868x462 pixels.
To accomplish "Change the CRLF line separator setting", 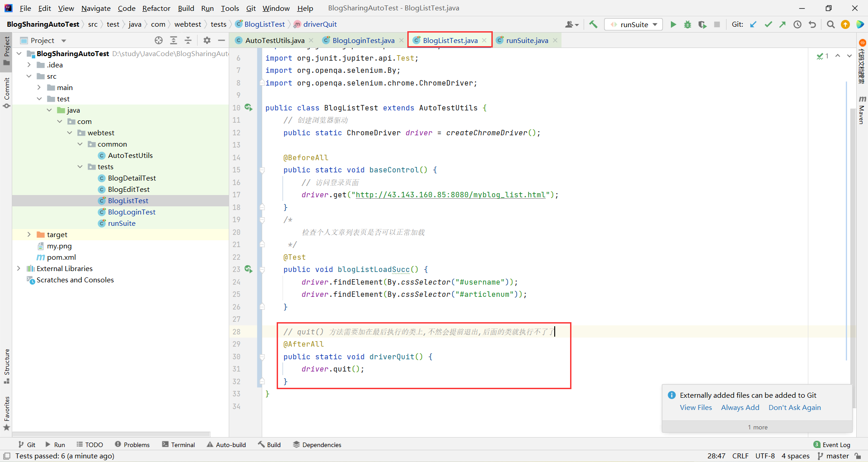I will (740, 456).
